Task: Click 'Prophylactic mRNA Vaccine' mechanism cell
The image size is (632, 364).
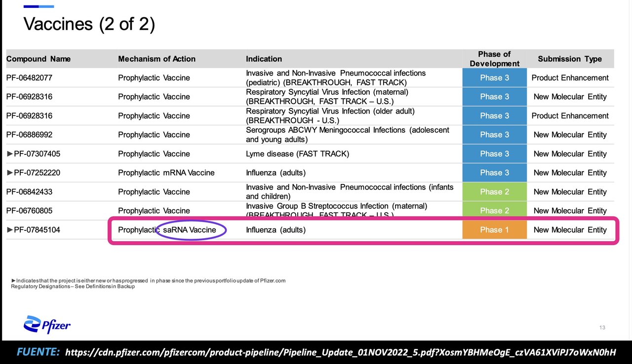Action: point(166,173)
